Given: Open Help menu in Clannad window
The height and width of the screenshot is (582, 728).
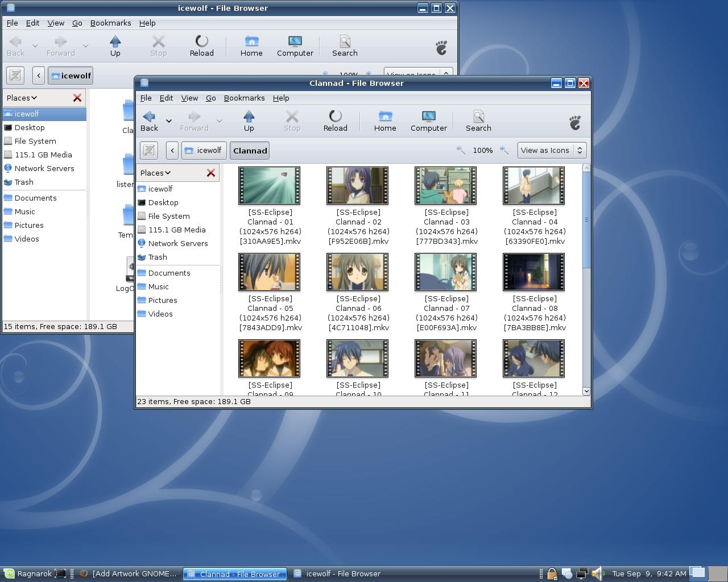Looking at the screenshot, I should click(281, 98).
